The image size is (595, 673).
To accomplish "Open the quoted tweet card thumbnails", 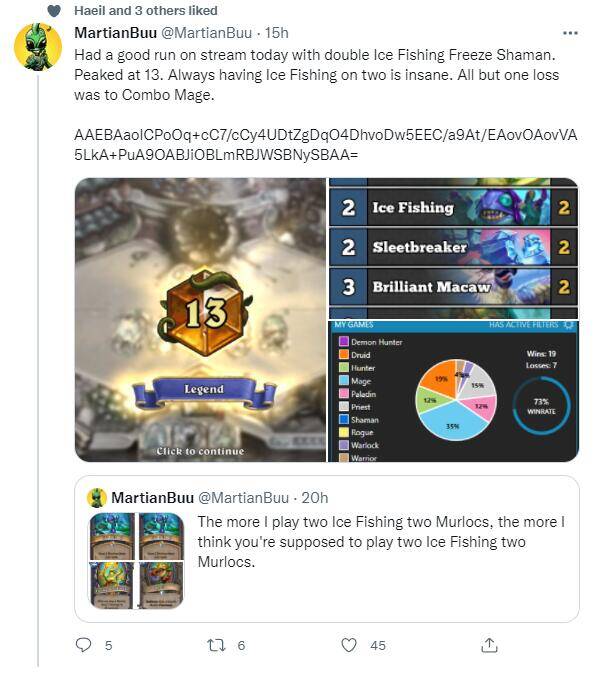I will (x=137, y=561).
